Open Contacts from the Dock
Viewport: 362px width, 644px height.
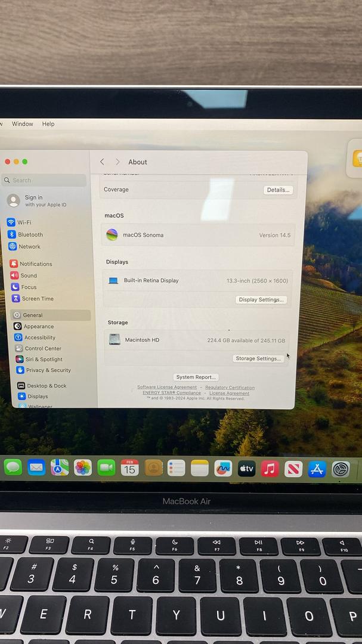click(x=153, y=468)
